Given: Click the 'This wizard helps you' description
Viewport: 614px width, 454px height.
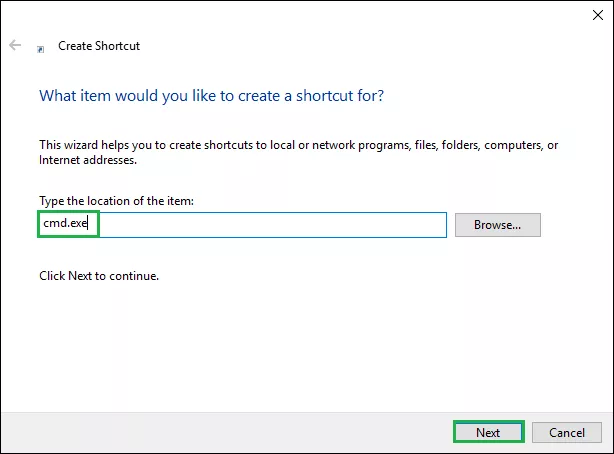Looking at the screenshot, I should tap(298, 152).
